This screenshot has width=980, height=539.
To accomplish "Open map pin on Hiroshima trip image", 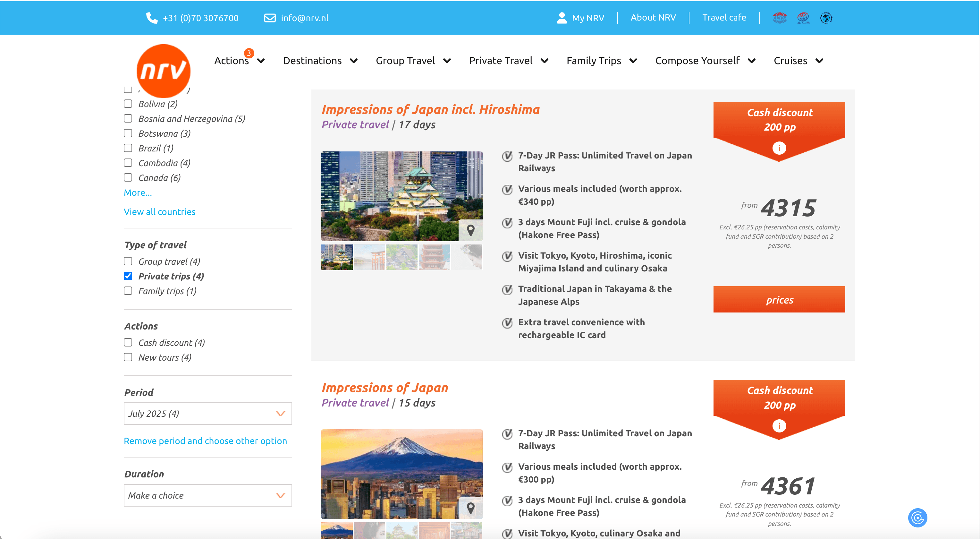I will pos(470,230).
